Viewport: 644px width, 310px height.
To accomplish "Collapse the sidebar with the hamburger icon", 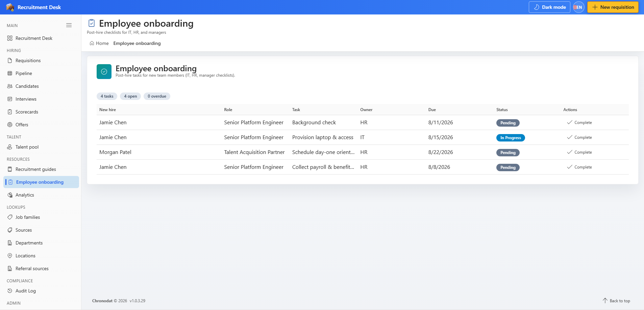I will tap(69, 25).
